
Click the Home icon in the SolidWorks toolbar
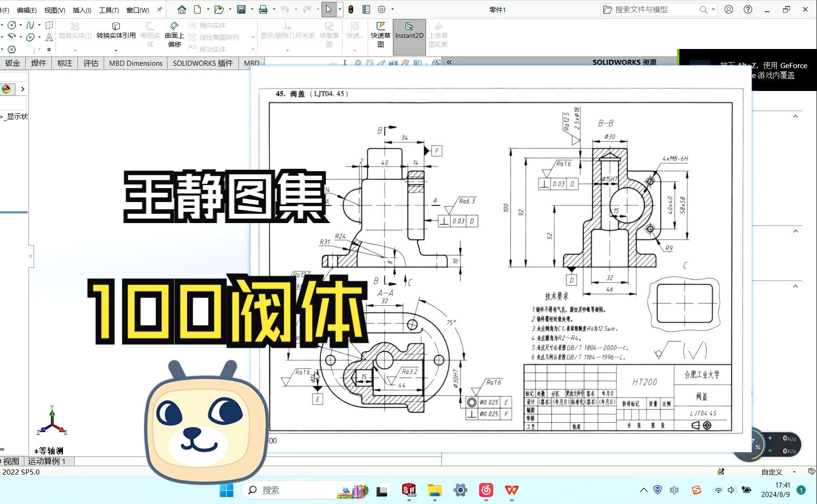[182, 9]
